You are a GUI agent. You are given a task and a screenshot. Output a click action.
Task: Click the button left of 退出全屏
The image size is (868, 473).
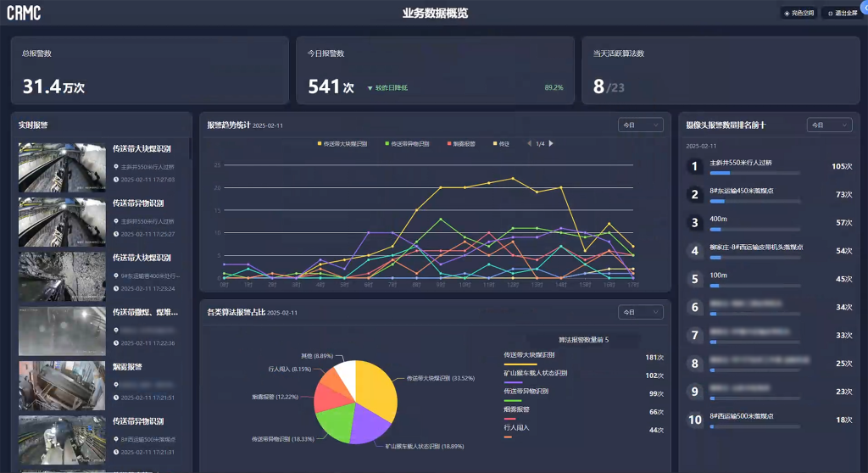(x=798, y=13)
